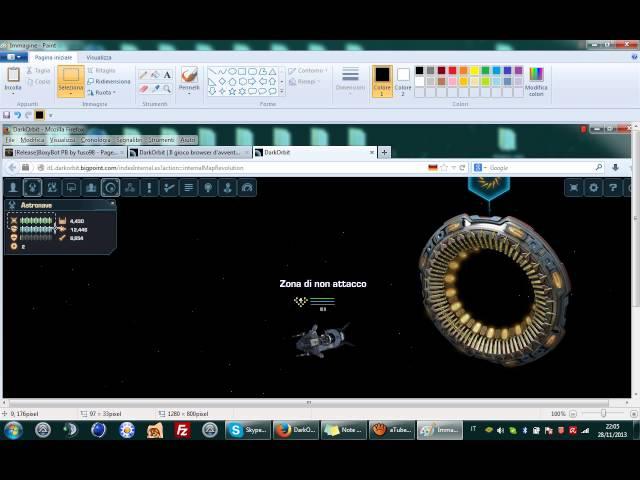
Task: Click the Copia copy button
Action: 38,82
